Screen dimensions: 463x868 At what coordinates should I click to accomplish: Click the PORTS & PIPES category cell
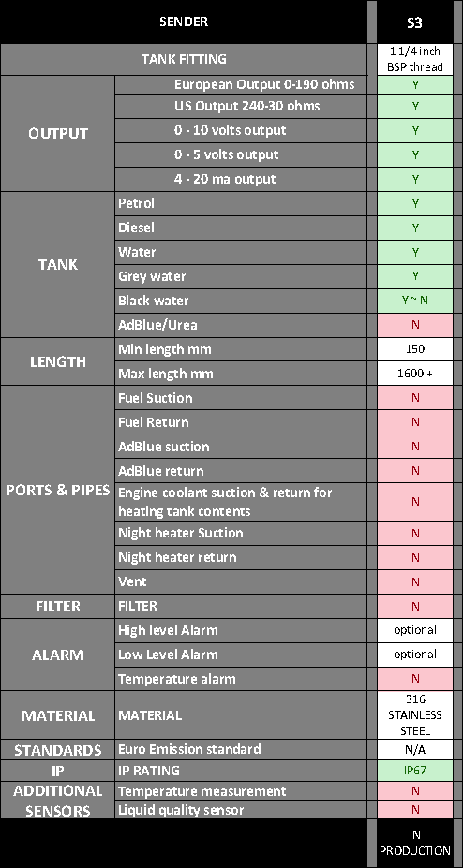click(57, 490)
